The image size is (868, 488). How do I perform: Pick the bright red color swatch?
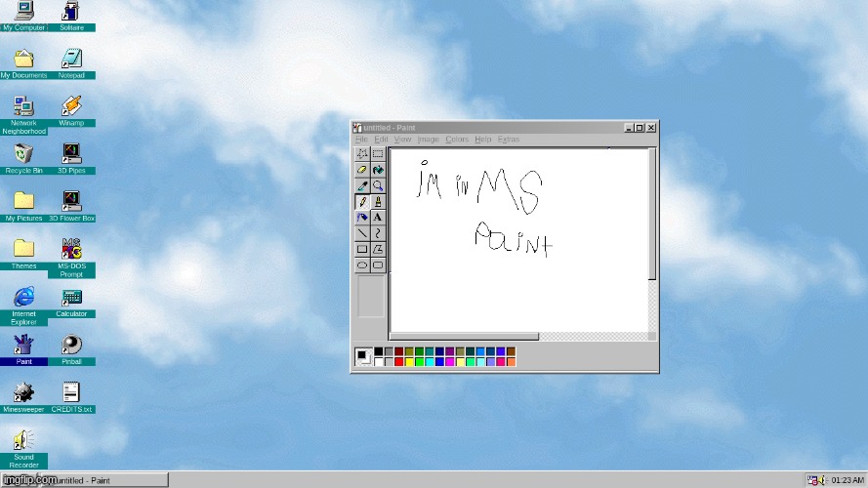coord(398,362)
